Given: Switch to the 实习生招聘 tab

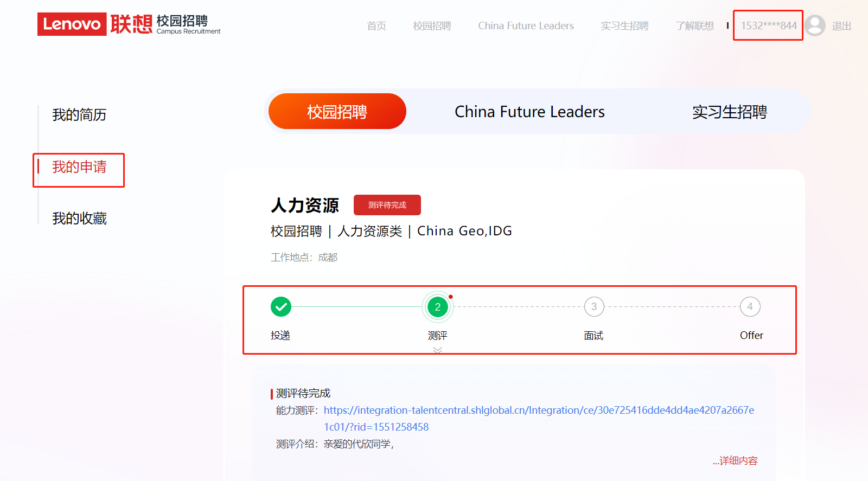Looking at the screenshot, I should (729, 112).
